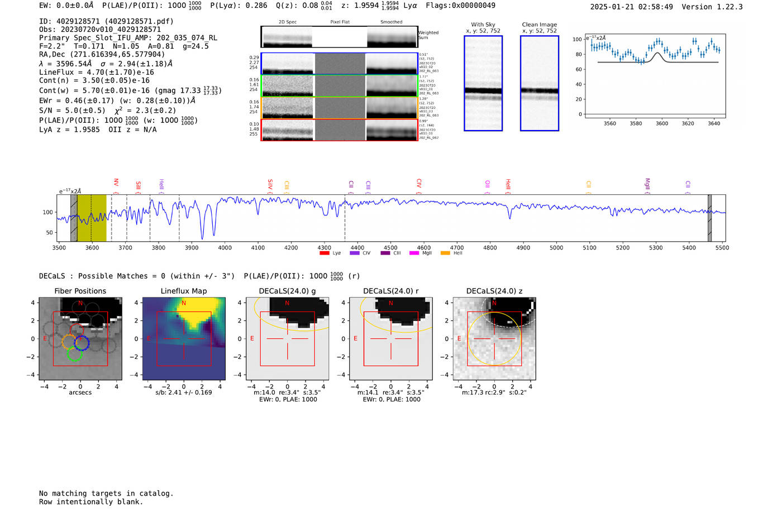The height and width of the screenshot is (532, 782).
Task: Open the Clean Image cutout
Action: coord(540,83)
